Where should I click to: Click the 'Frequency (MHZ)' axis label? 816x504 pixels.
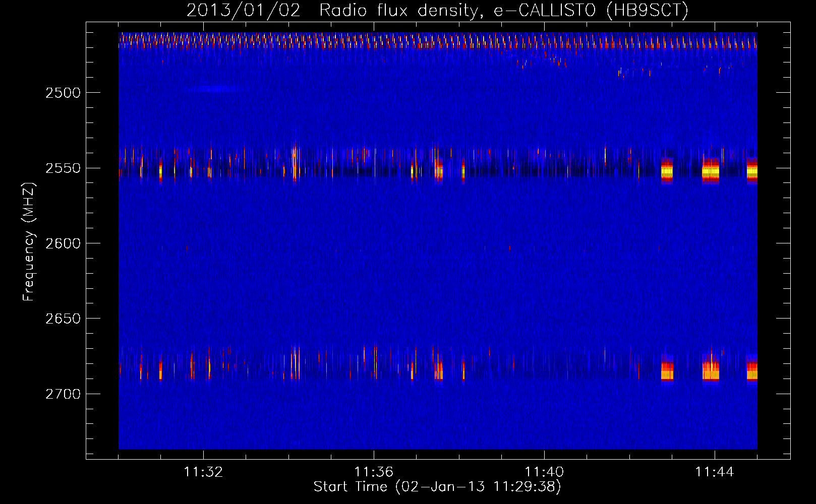[29, 242]
